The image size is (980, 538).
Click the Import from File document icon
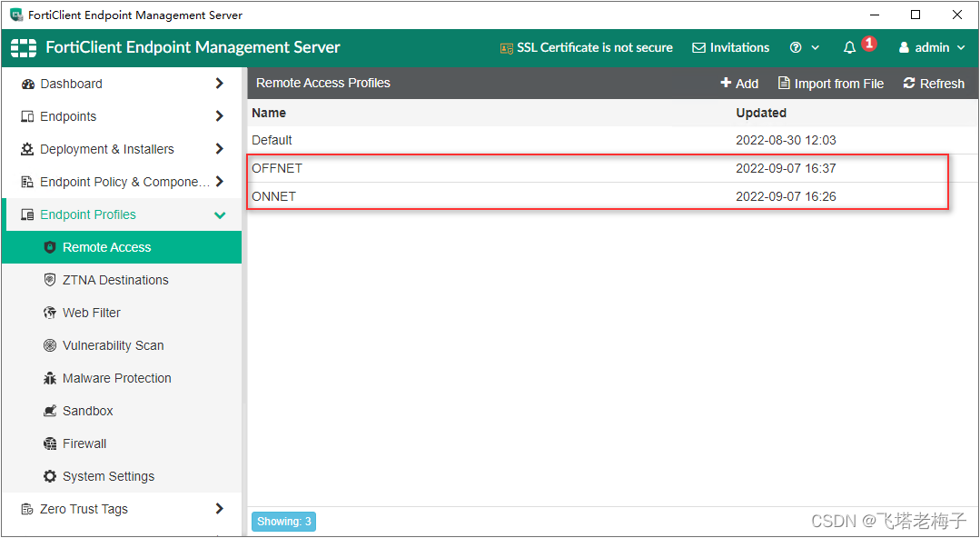pyautogui.click(x=784, y=84)
